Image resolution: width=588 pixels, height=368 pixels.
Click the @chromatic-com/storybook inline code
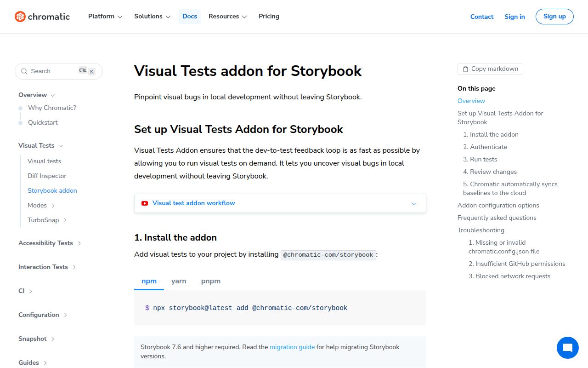coord(328,255)
